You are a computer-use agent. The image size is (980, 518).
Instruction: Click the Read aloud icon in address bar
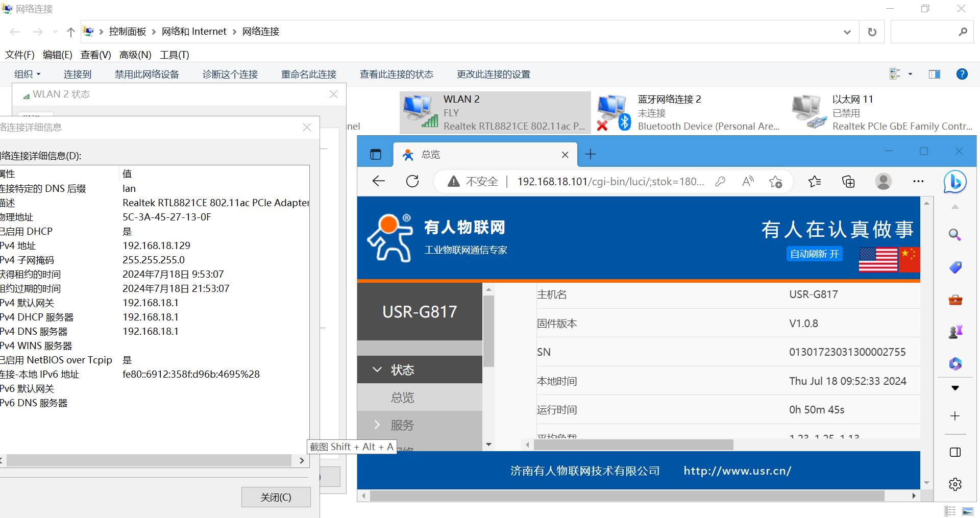(x=748, y=182)
